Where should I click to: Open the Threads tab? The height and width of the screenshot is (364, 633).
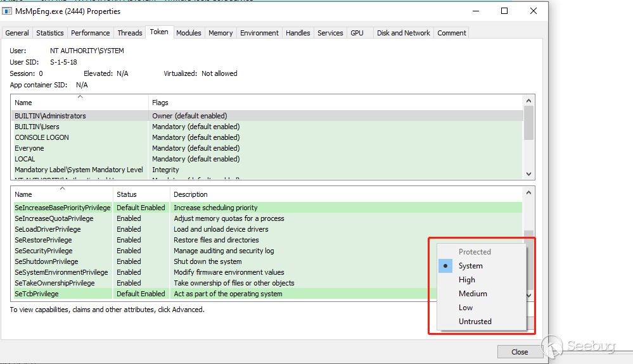(x=130, y=33)
